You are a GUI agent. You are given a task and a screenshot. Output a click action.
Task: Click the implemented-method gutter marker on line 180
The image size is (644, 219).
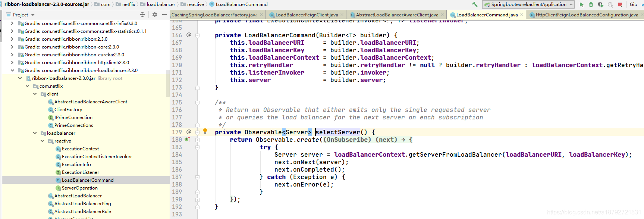click(x=188, y=140)
